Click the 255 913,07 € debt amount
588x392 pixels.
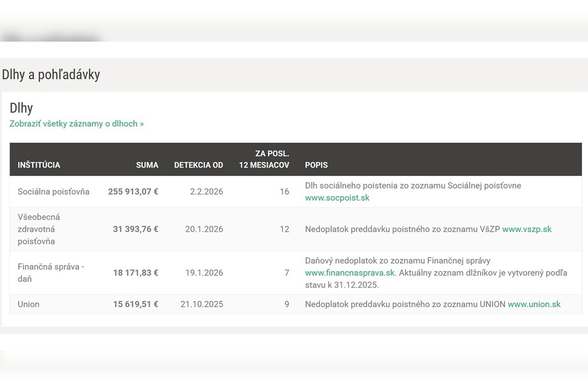[133, 192]
